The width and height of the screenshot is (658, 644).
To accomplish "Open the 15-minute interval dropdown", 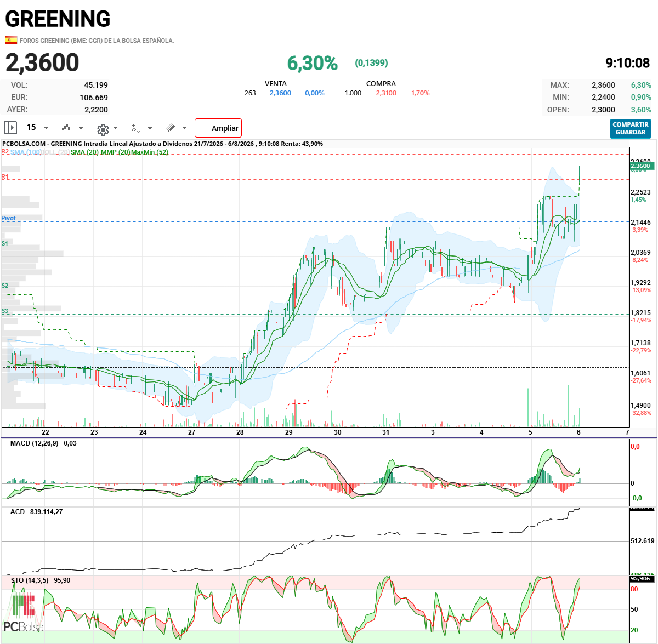I will [x=37, y=128].
